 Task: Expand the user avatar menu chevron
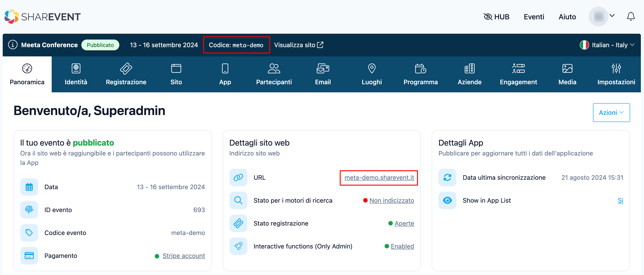(x=612, y=16)
